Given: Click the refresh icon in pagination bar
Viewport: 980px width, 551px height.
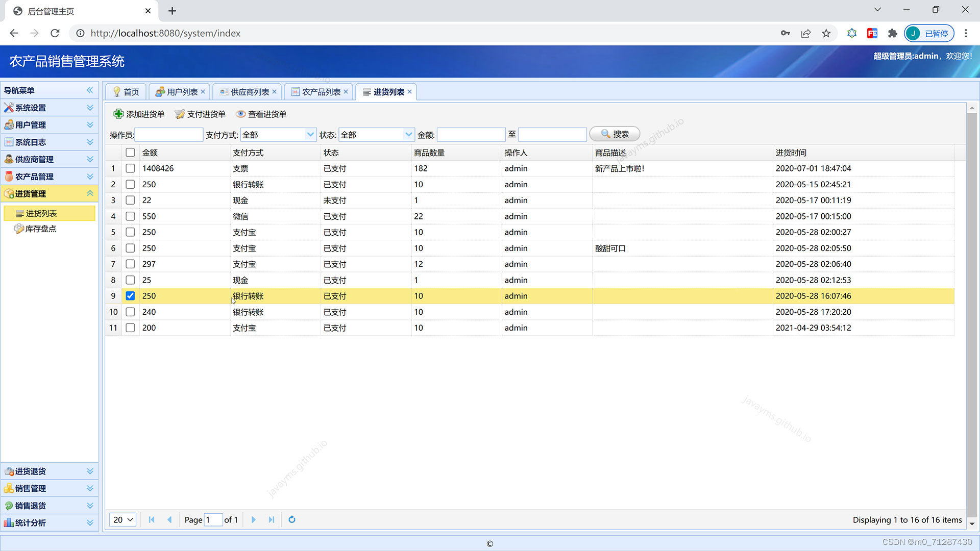Looking at the screenshot, I should (x=292, y=519).
